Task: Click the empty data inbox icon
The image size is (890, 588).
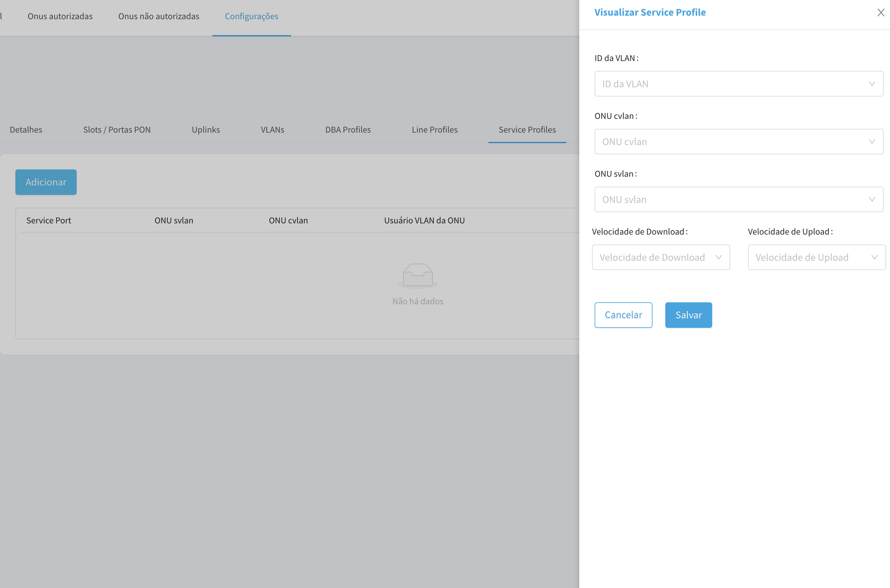Action: click(x=418, y=275)
